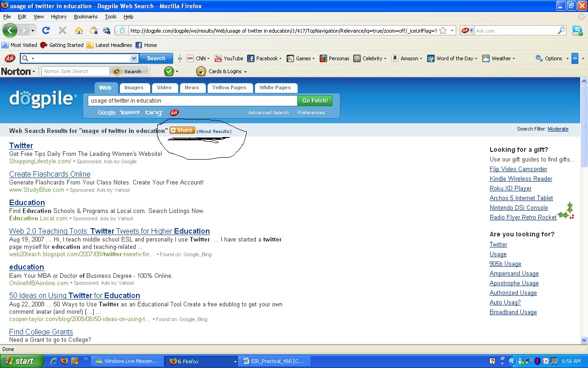
Task: Open the Tools menu
Action: click(111, 17)
